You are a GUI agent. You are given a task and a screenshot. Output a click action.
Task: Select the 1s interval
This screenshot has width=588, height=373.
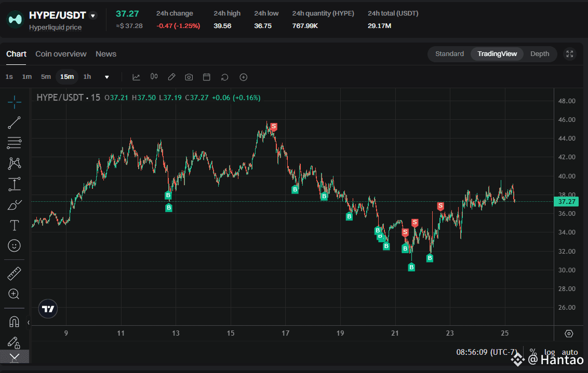(x=9, y=77)
